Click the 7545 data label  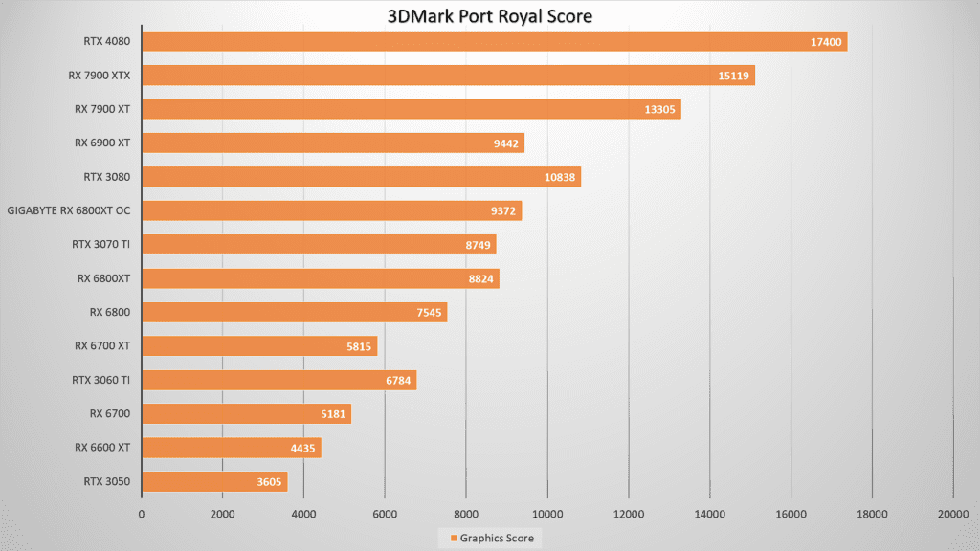430,313
